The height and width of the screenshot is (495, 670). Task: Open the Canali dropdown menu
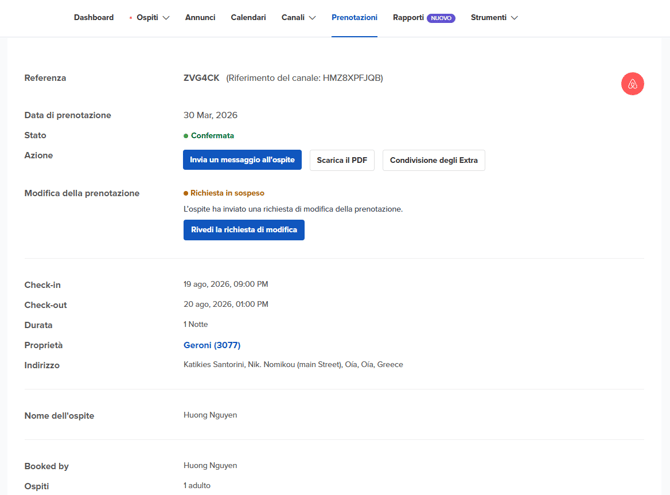pos(298,18)
